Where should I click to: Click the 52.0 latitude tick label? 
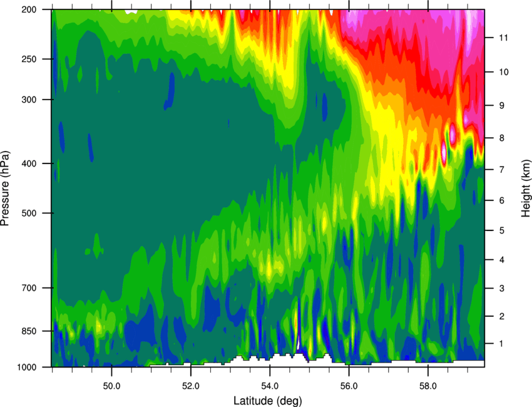coord(191,386)
